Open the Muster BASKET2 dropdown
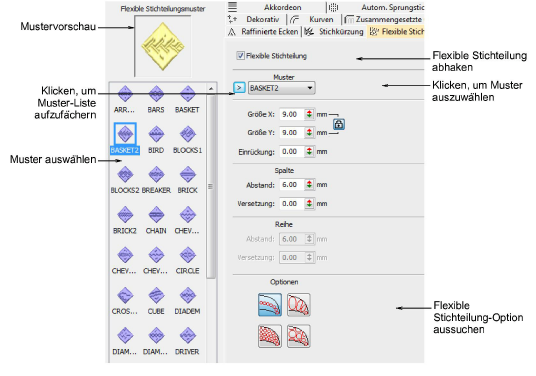The width and height of the screenshot is (536, 376). click(x=281, y=88)
